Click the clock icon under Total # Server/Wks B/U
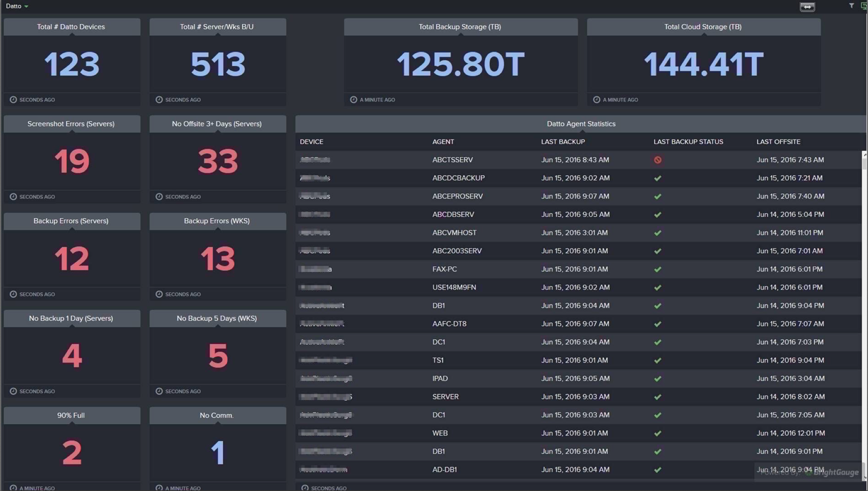Screen dimensions: 868x491 159,100
